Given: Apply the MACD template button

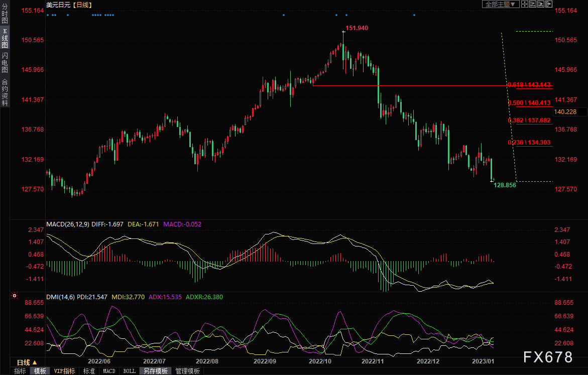Looking at the screenshot, I should tap(109, 371).
